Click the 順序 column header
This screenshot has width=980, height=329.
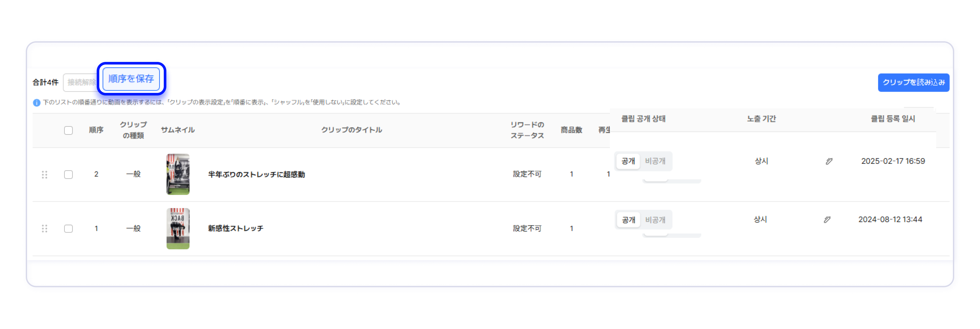96,130
